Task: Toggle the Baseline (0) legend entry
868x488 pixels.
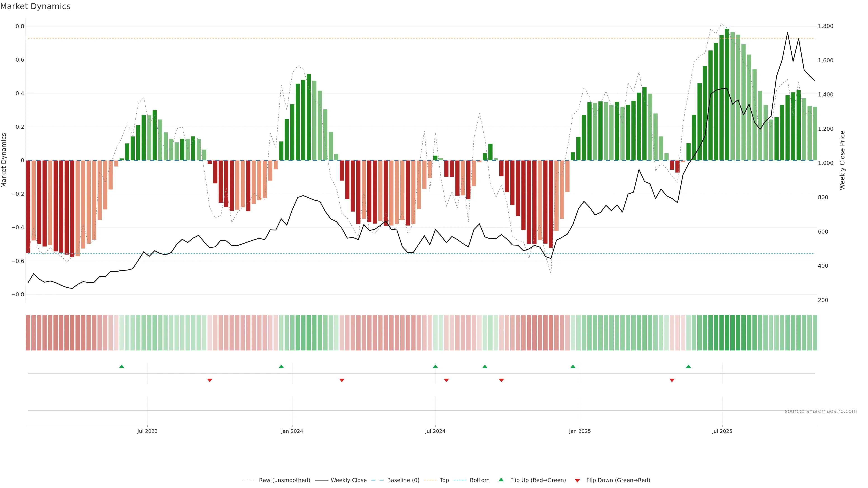Action: tap(403, 480)
